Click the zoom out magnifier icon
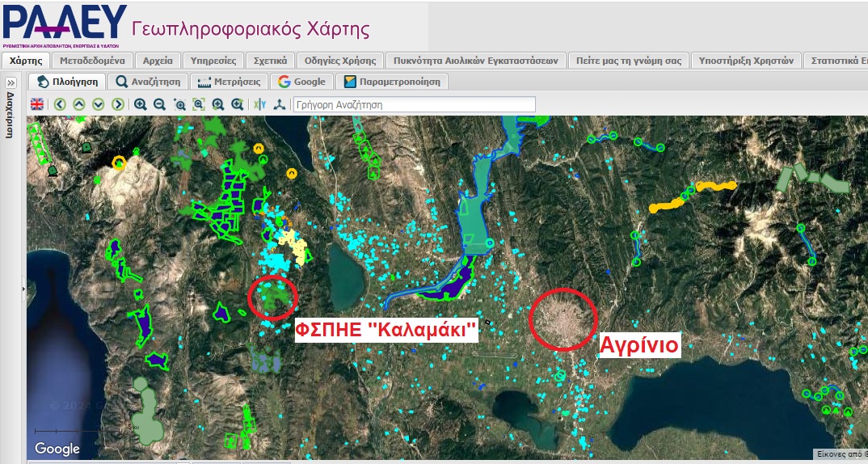Viewport: 868px width, 464px height. (160, 104)
